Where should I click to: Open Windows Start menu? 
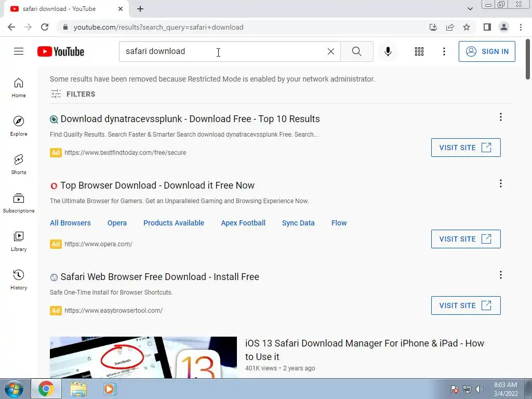click(x=14, y=389)
